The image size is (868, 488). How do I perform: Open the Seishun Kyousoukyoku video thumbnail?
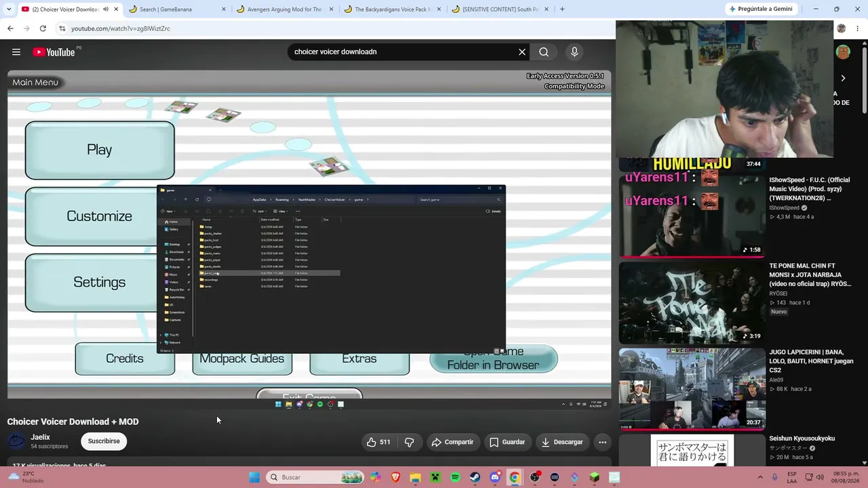(x=692, y=451)
